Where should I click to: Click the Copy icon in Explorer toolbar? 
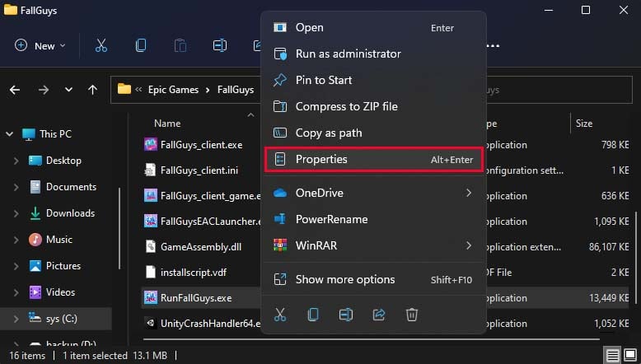click(x=141, y=45)
